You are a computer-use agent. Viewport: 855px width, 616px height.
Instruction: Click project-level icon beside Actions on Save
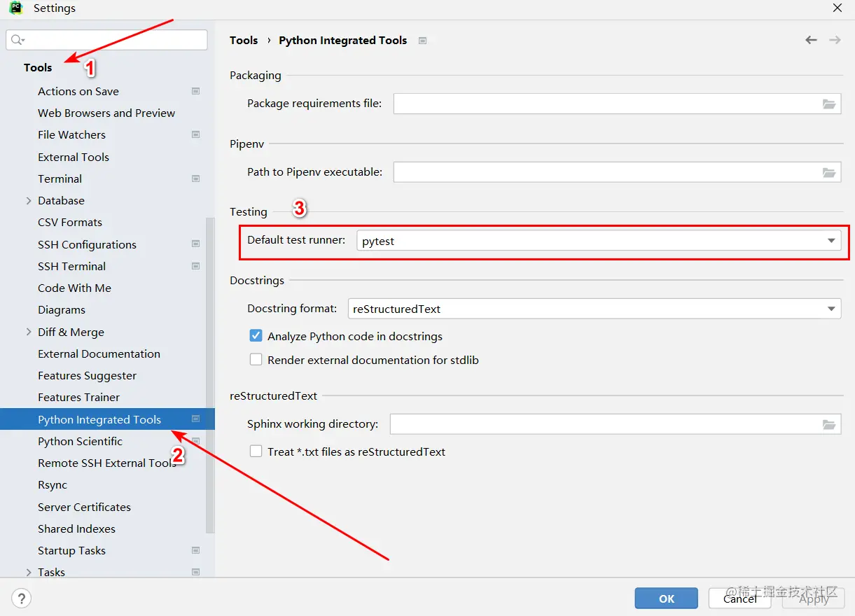(196, 91)
